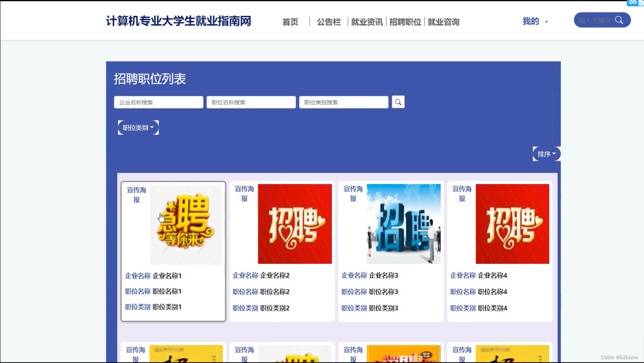644x363 pixels.
Task: Click the text 企业名称3
Action: [384, 275]
